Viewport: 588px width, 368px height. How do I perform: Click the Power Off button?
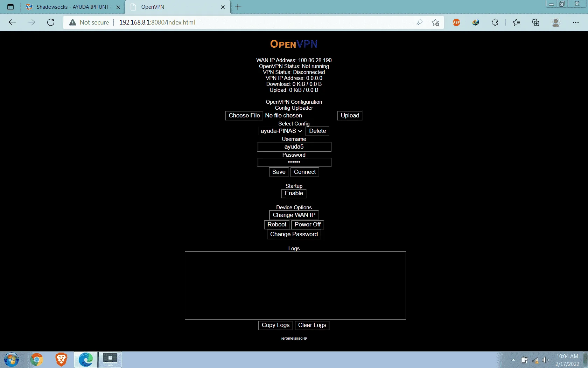[x=308, y=225]
